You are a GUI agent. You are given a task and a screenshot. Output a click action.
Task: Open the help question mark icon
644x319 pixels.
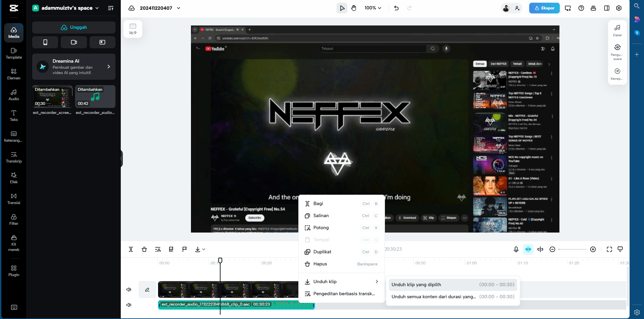point(581,8)
